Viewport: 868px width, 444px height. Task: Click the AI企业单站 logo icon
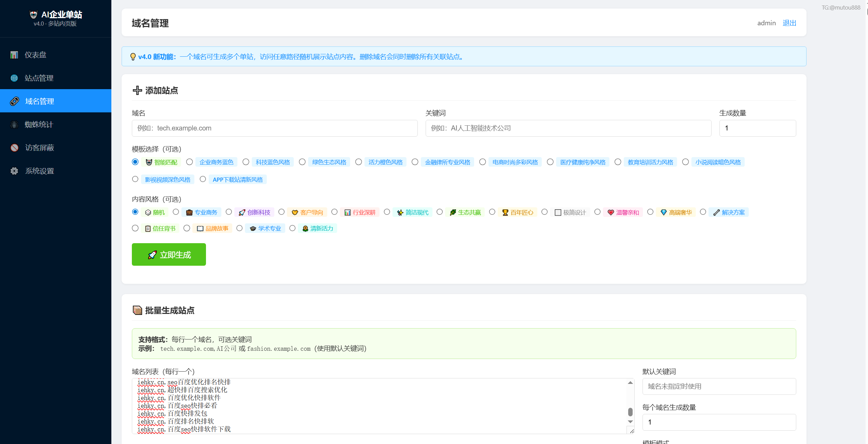click(33, 14)
